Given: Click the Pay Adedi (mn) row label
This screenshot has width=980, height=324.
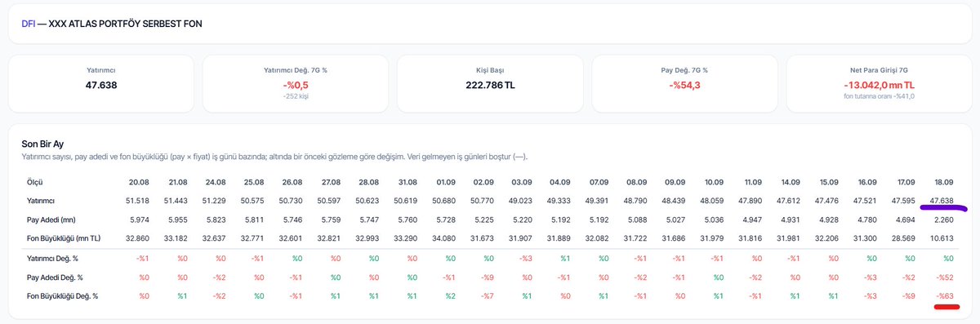Looking at the screenshot, I should click(52, 220).
